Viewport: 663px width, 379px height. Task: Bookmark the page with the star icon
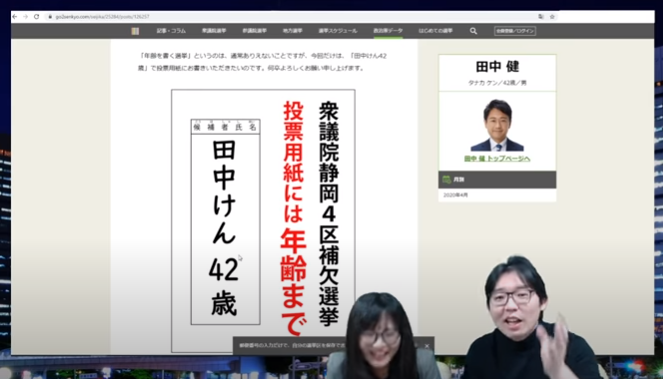tap(552, 16)
